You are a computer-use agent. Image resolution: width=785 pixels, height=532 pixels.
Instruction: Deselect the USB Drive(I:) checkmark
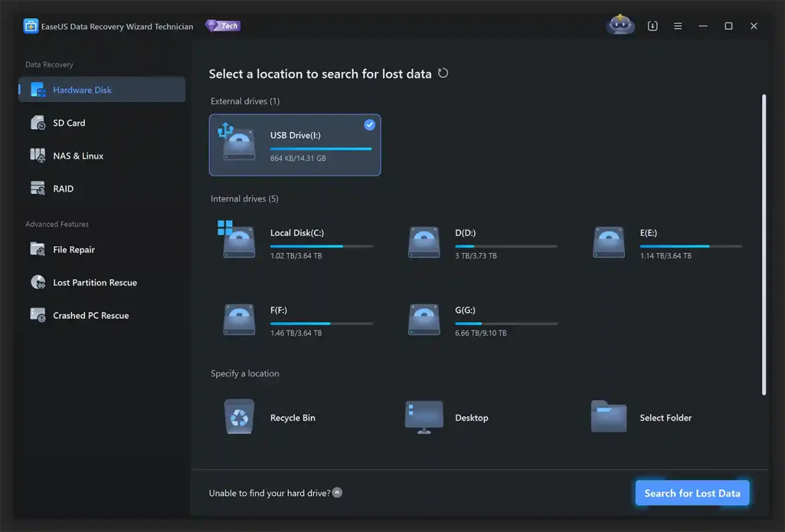[369, 124]
